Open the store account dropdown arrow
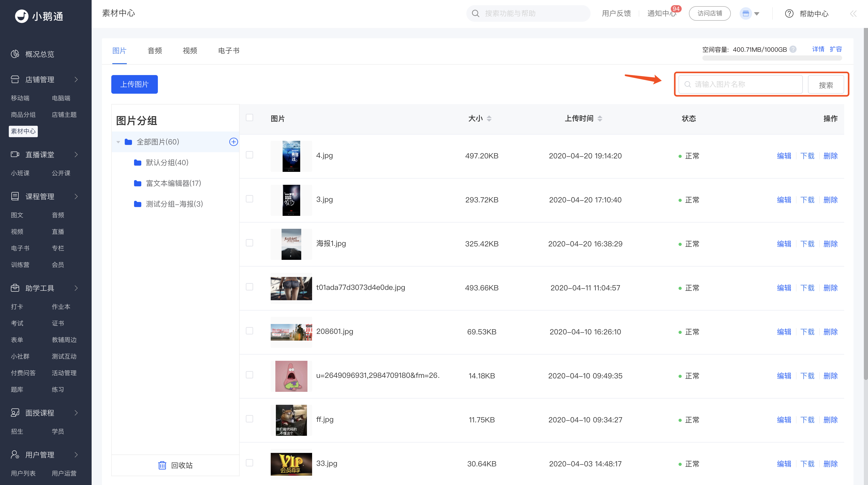 757,14
